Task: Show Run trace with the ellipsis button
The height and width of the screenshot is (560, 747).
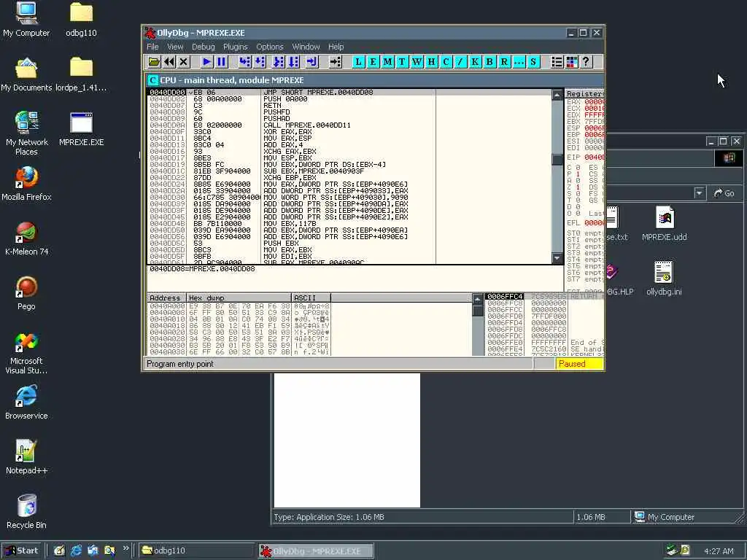Action: click(519, 62)
